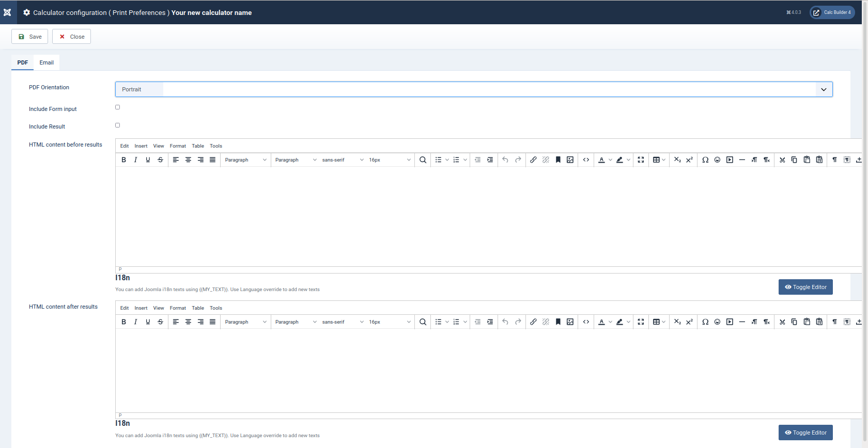Toggle bold in the before-results editor
Viewport: 868px width, 448px height.
(x=123, y=160)
